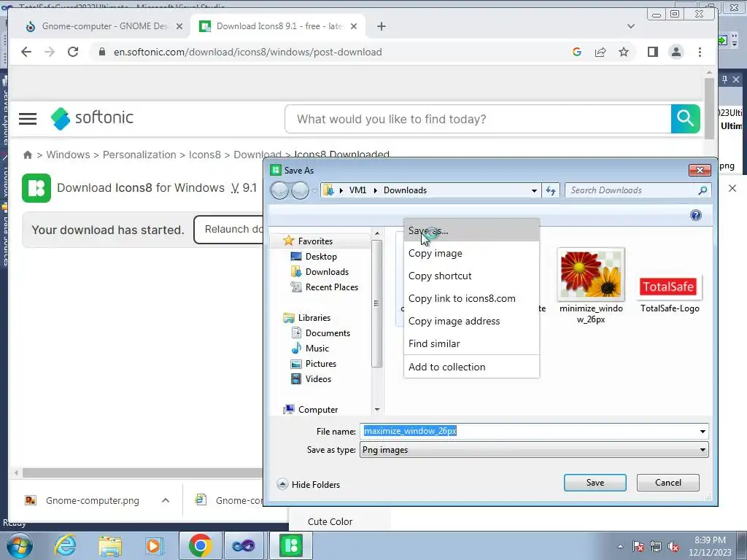
Task: Open File name dropdown arrow
Action: (703, 432)
